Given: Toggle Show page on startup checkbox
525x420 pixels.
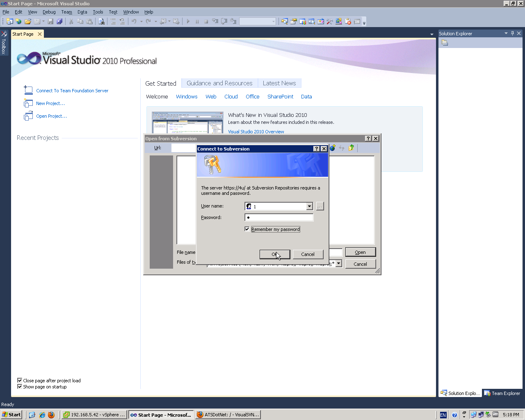Looking at the screenshot, I should (x=19, y=386).
